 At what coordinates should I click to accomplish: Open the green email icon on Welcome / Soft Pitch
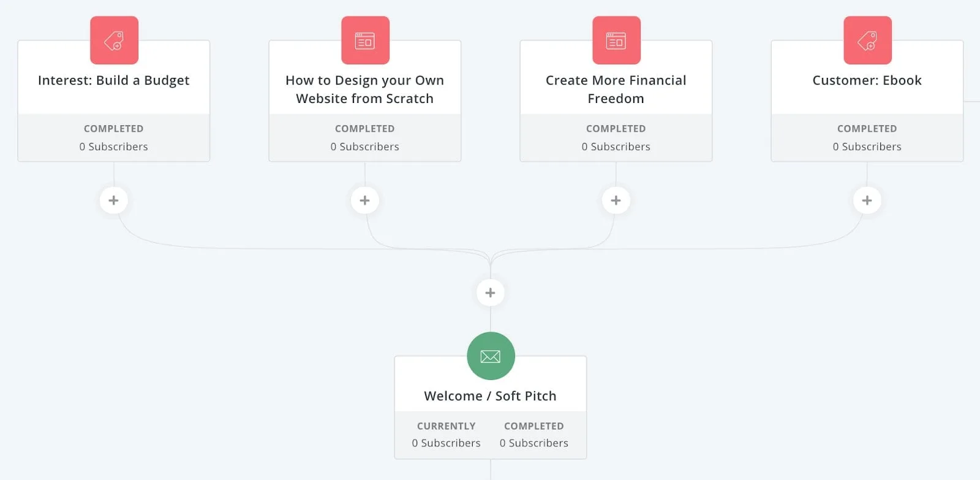[490, 356]
